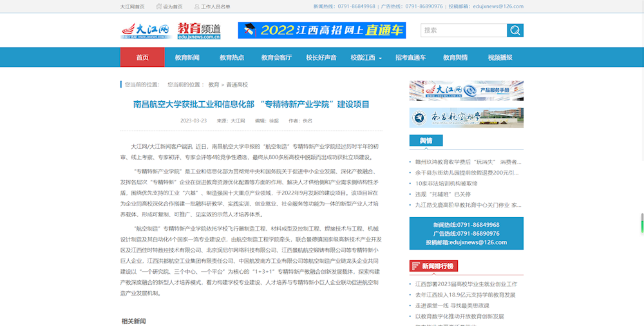Open the 南昌航空大学 banner image
644x326 pixels.
point(466,118)
